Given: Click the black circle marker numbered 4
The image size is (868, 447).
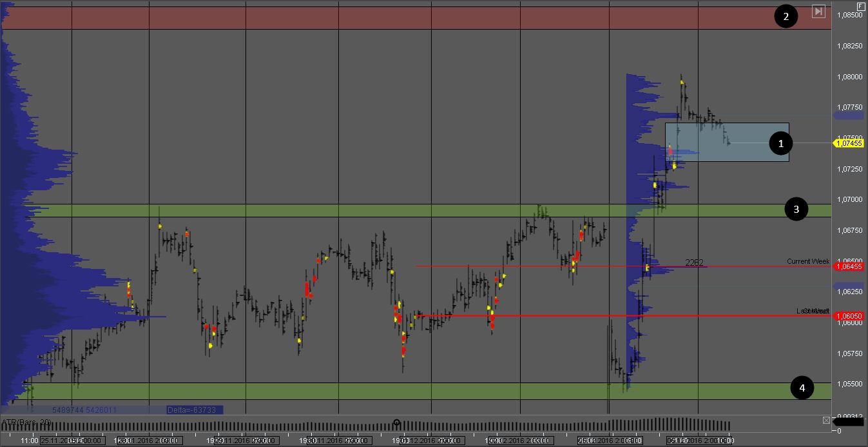Looking at the screenshot, I should pyautogui.click(x=802, y=388).
